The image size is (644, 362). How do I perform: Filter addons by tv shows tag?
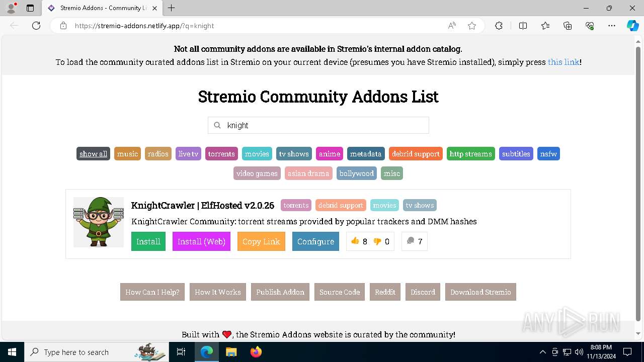click(294, 154)
